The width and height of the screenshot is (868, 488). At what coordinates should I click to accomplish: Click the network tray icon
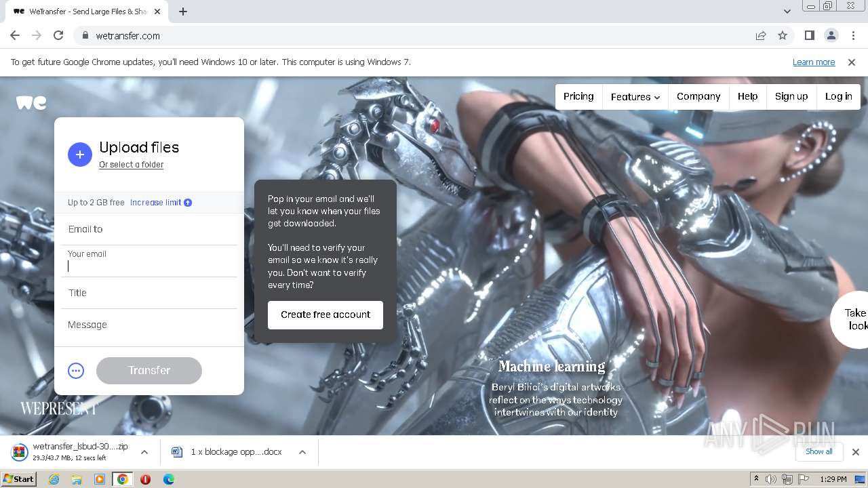pyautogui.click(x=787, y=479)
